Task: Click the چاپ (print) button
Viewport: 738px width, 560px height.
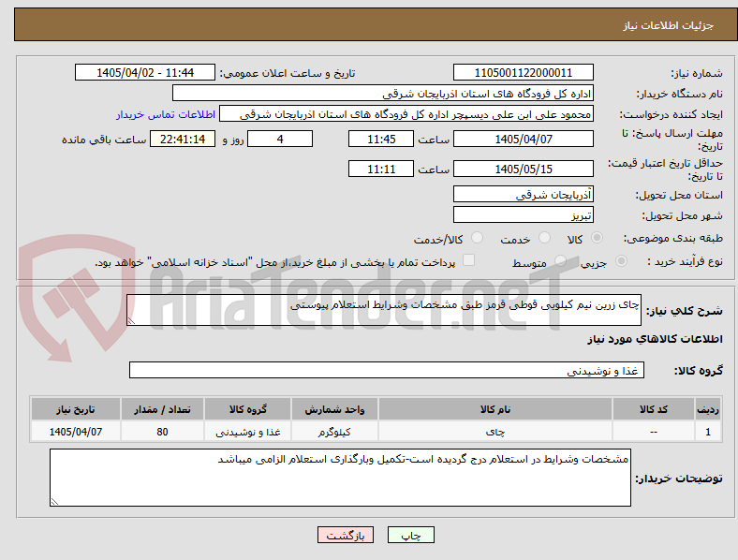Action: tap(410, 535)
